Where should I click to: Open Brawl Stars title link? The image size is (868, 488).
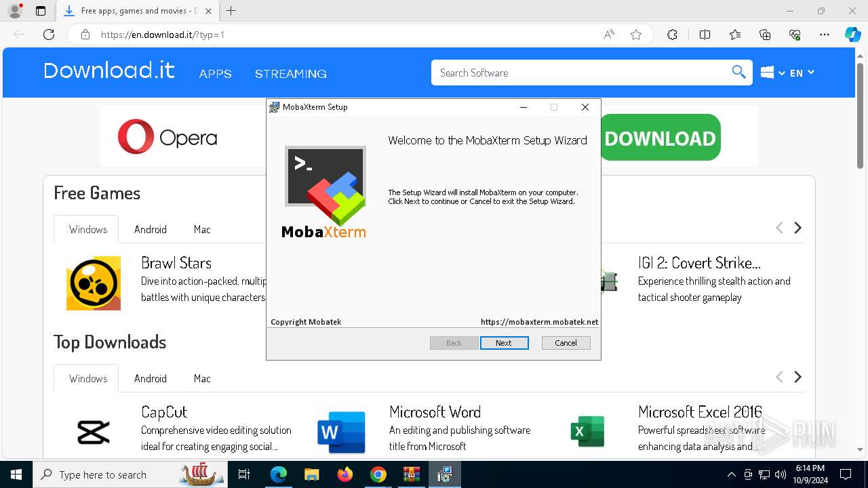tap(176, 263)
